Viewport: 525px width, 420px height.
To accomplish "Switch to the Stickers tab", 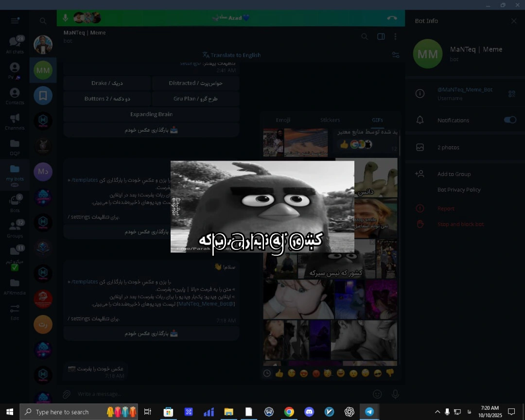I will pos(330,120).
